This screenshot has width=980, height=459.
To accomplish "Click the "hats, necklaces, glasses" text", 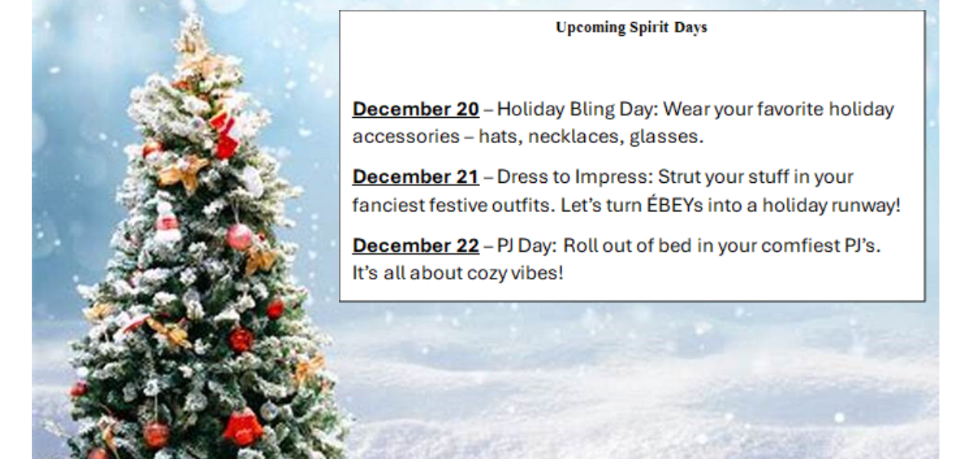I will pyautogui.click(x=590, y=137).
